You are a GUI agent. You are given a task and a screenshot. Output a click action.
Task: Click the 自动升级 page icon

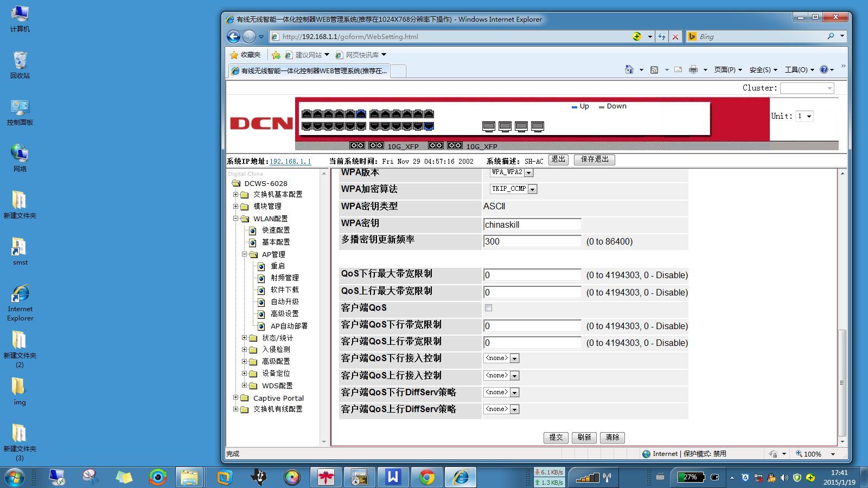click(x=261, y=302)
